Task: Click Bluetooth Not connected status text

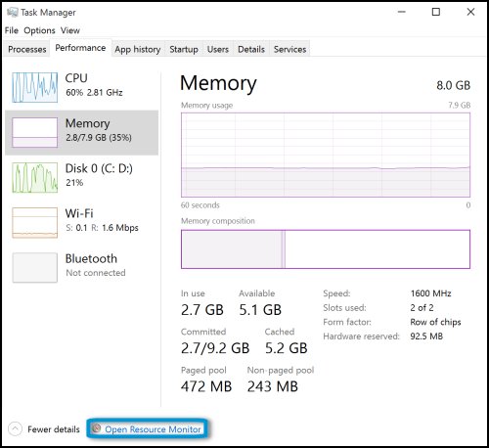Action: [x=96, y=273]
